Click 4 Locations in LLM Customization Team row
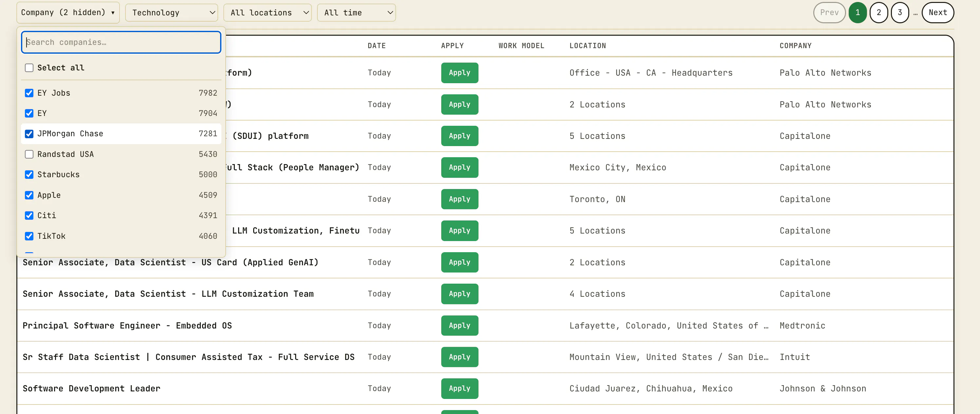This screenshot has width=980, height=414. 597,294
